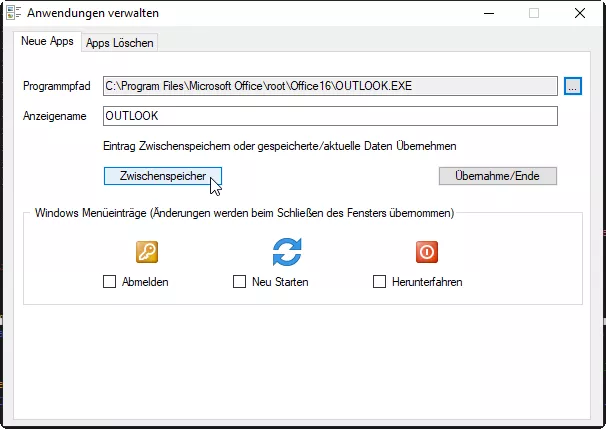Image resolution: width=606 pixels, height=429 pixels.
Task: Open file browser via the "..." button
Action: pos(572,86)
